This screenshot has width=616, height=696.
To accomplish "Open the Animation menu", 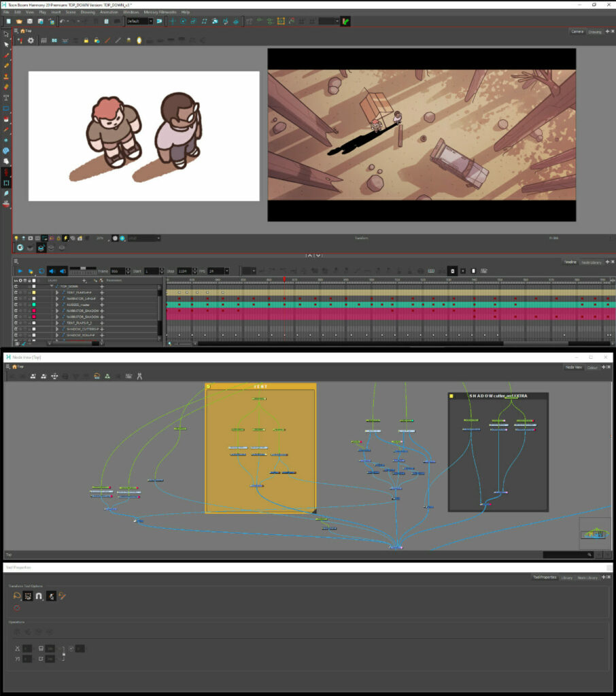I will click(x=109, y=12).
